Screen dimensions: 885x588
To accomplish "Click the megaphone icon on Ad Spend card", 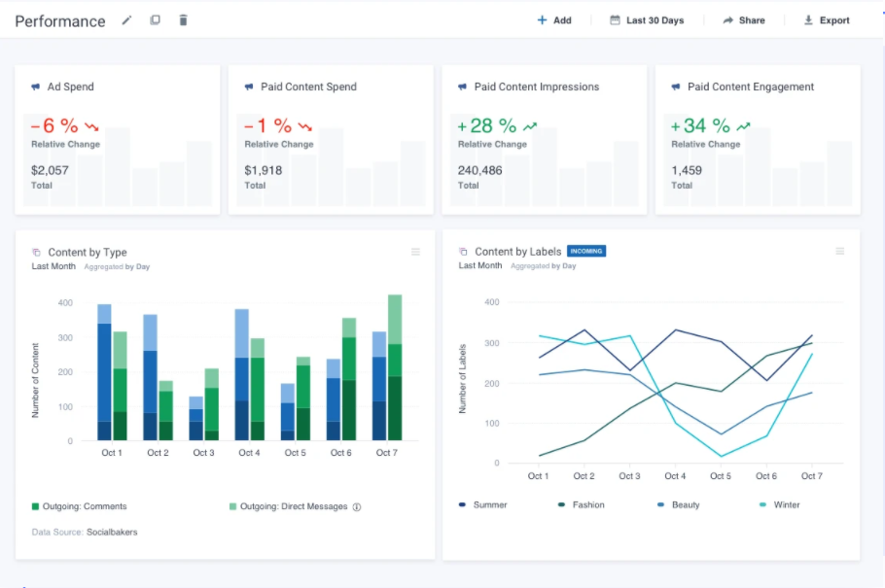I will click(x=36, y=86).
